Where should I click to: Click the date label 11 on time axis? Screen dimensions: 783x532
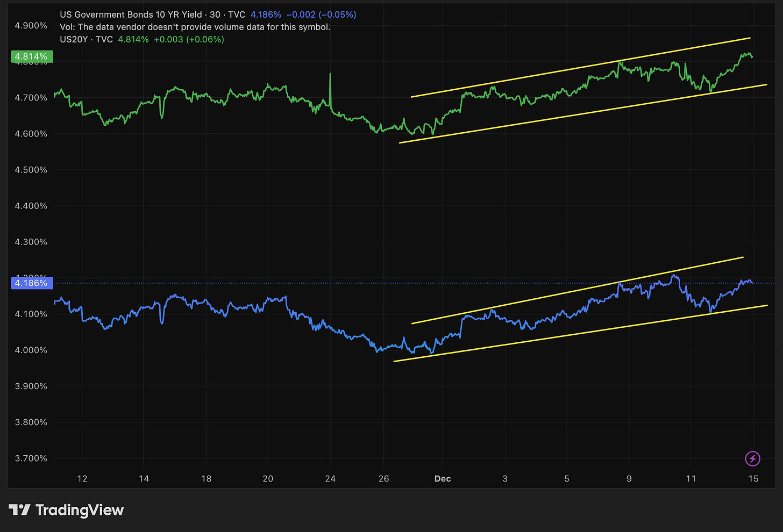click(691, 478)
